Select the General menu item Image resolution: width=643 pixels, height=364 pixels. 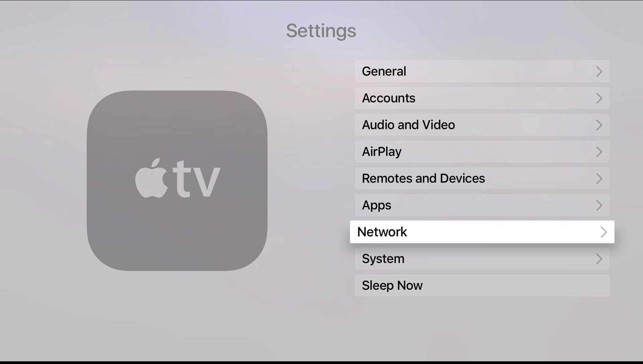[482, 71]
